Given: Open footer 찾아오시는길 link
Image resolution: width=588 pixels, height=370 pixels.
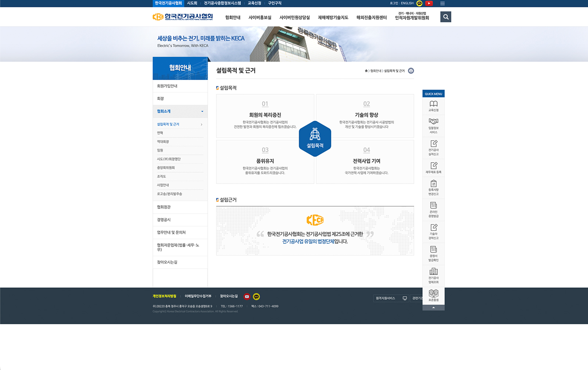Looking at the screenshot, I should point(229,296).
